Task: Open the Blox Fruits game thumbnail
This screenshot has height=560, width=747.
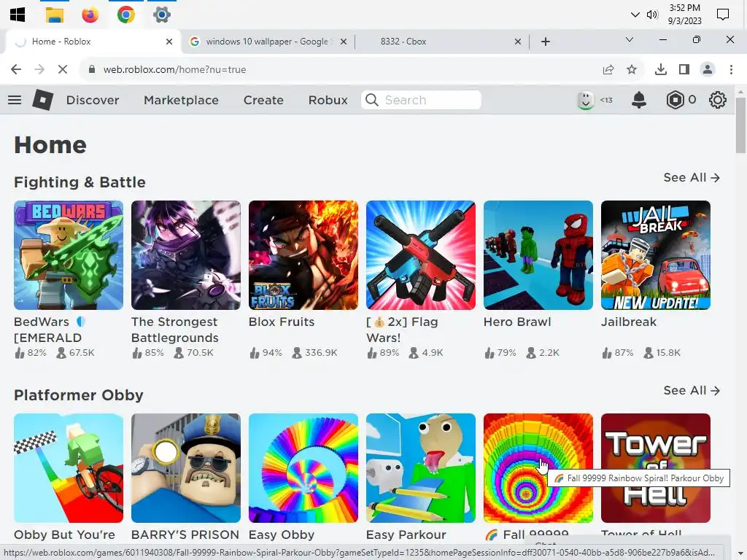Action: click(303, 255)
